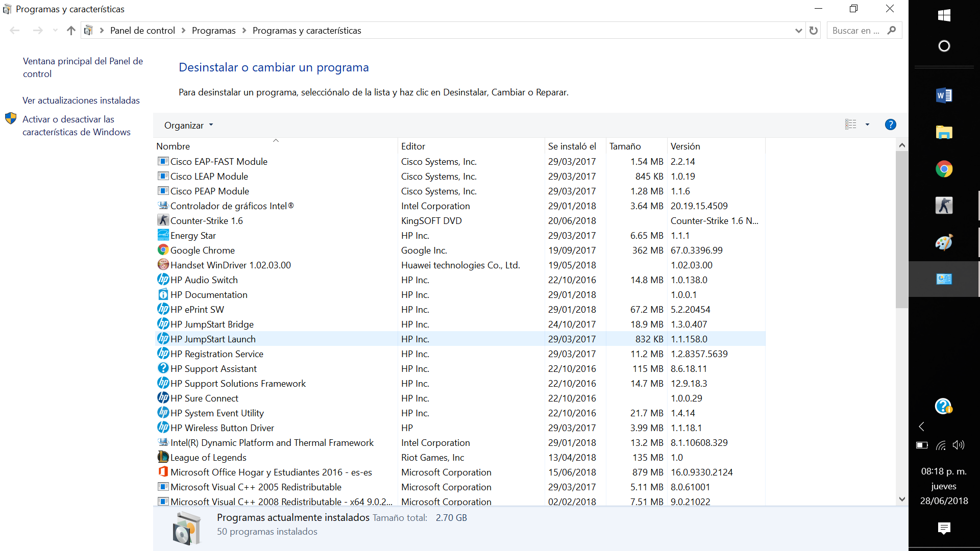
Task: Open volume speaker icon
Action: tap(959, 445)
